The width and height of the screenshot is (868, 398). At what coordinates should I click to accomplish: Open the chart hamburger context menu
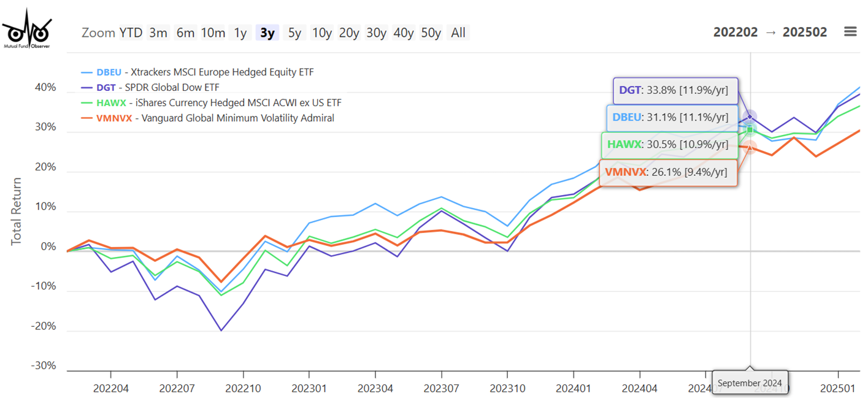point(850,32)
